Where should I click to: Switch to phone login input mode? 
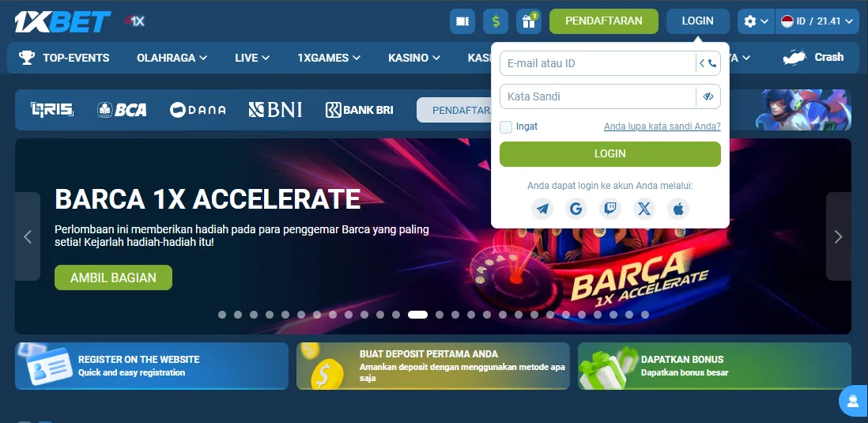tap(708, 63)
